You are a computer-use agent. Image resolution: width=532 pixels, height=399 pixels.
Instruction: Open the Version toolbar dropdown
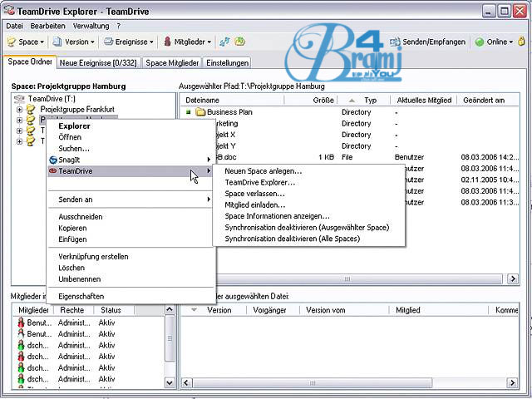pyautogui.click(x=73, y=42)
